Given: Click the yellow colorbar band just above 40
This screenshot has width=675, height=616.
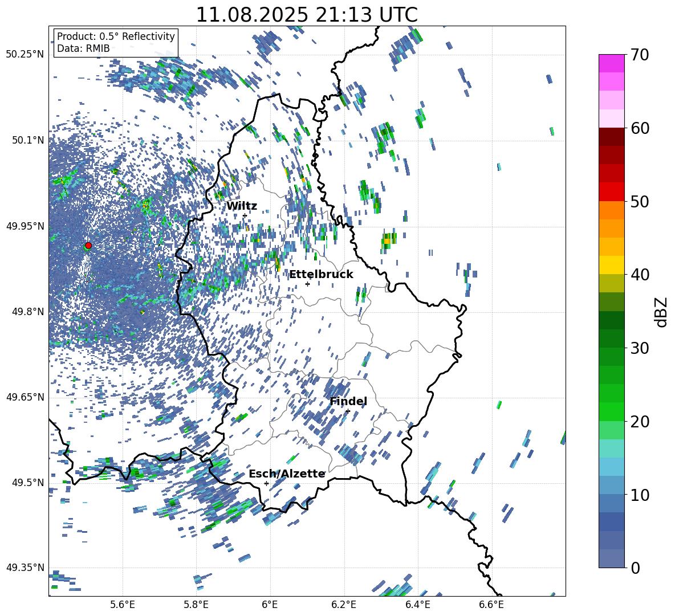Looking at the screenshot, I should (611, 266).
